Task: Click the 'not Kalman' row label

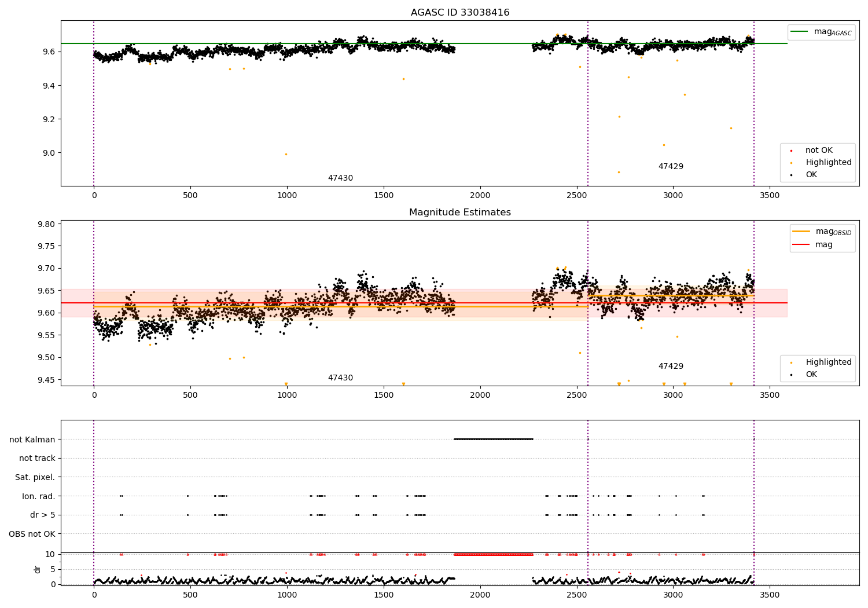Action: click(x=32, y=440)
